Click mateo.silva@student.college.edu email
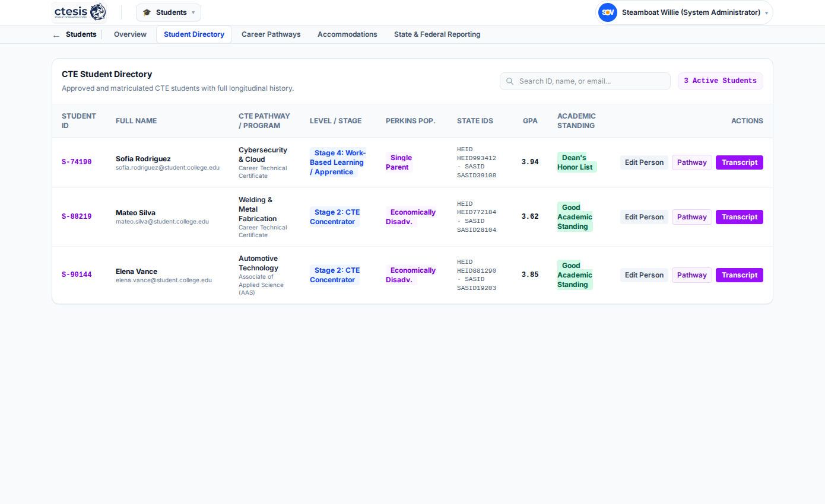The height and width of the screenshot is (504, 825). (x=162, y=222)
